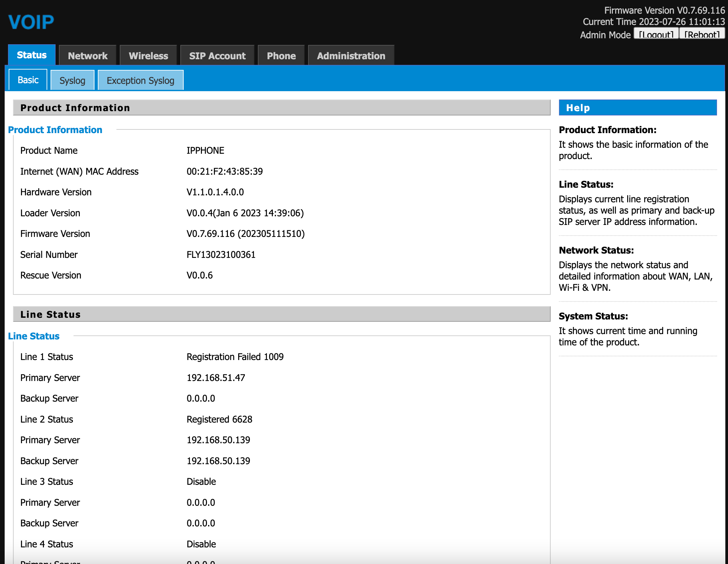This screenshot has height=564, width=728.
Task: Click the WAN MAC address value
Action: tap(225, 171)
